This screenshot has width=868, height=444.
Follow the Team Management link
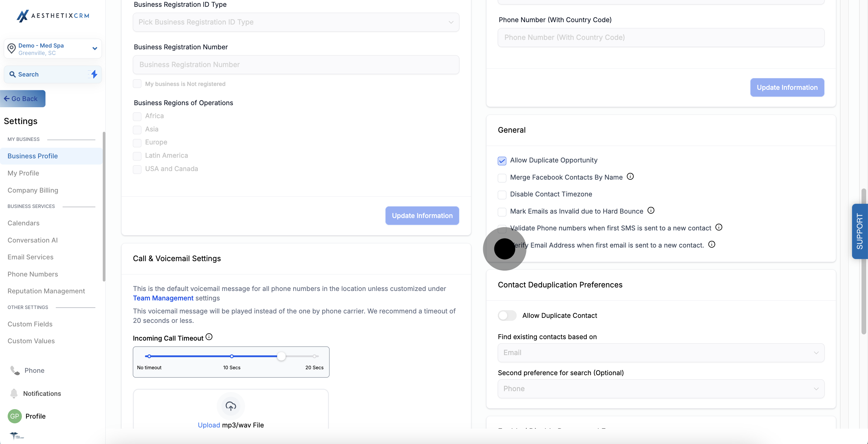(x=163, y=298)
